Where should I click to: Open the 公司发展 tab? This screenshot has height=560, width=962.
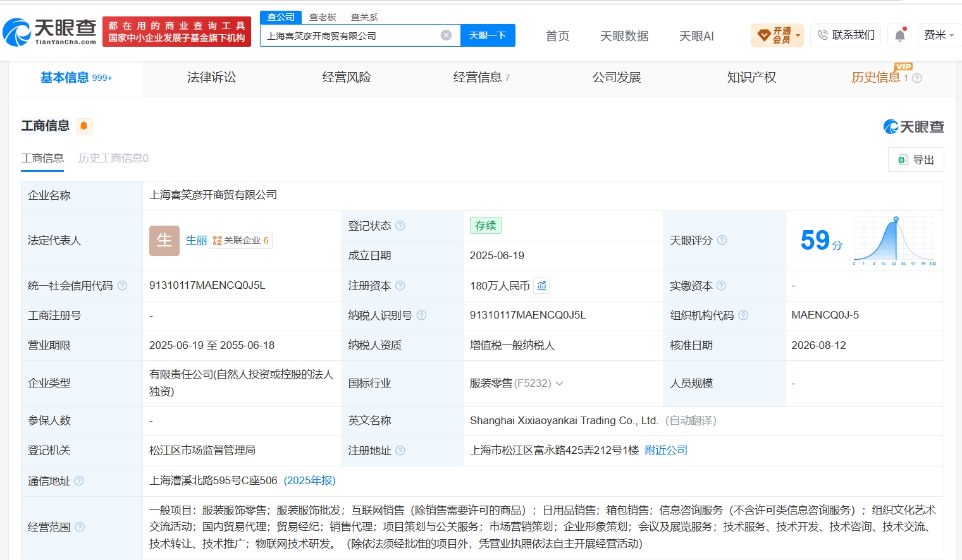click(x=617, y=77)
